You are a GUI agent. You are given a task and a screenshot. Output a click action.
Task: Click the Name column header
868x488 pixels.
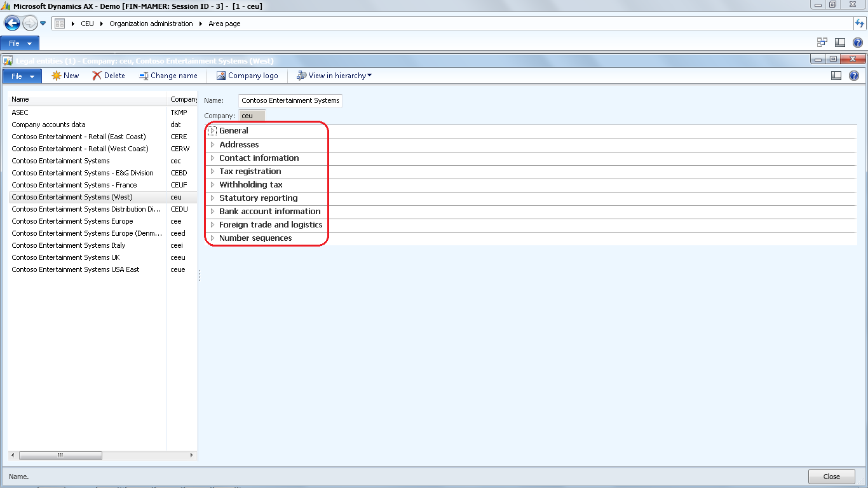point(88,99)
